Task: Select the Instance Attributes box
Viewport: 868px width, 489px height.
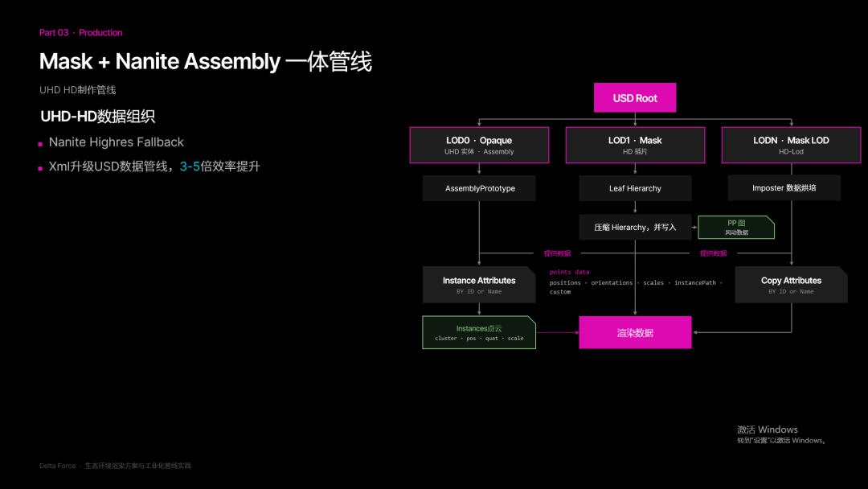Action: click(479, 285)
